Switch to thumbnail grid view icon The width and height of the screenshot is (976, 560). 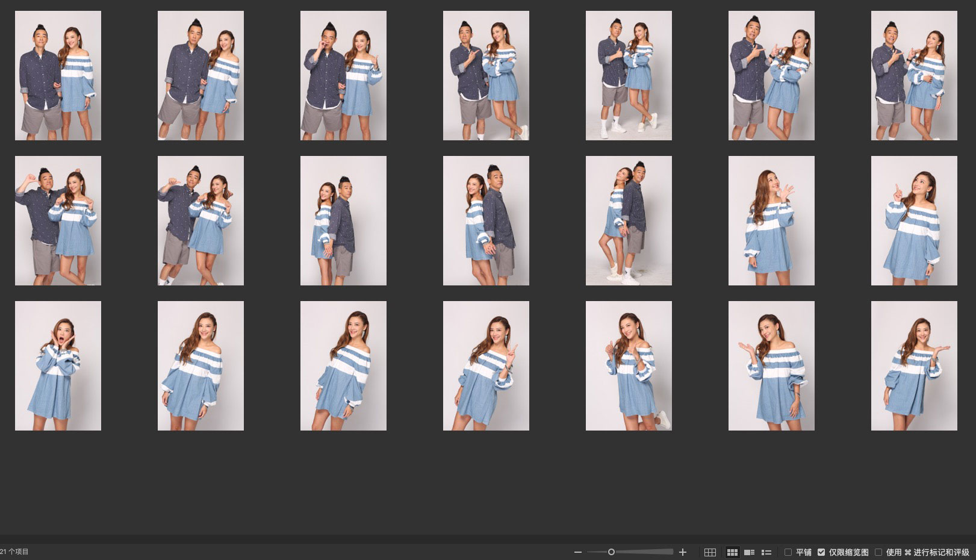point(732,552)
